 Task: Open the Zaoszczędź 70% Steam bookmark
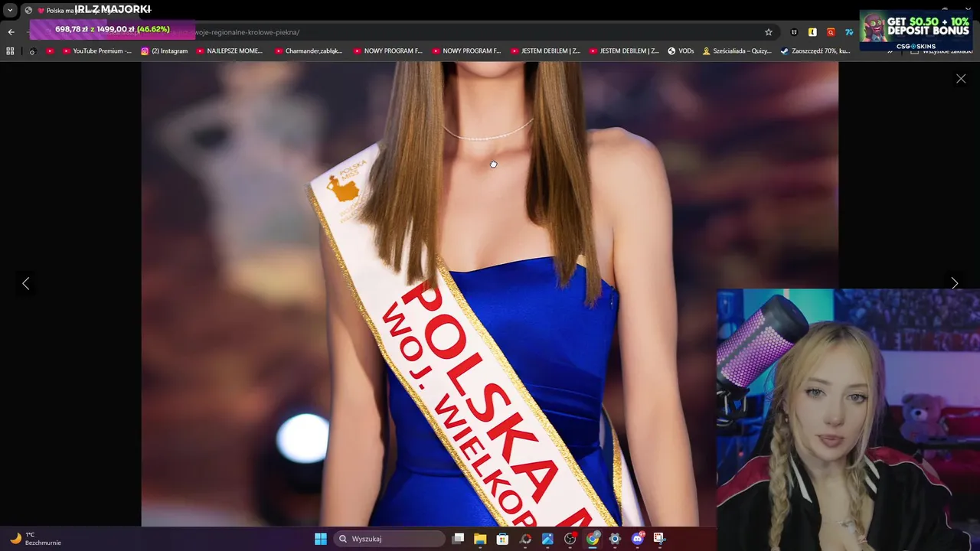[x=815, y=51]
